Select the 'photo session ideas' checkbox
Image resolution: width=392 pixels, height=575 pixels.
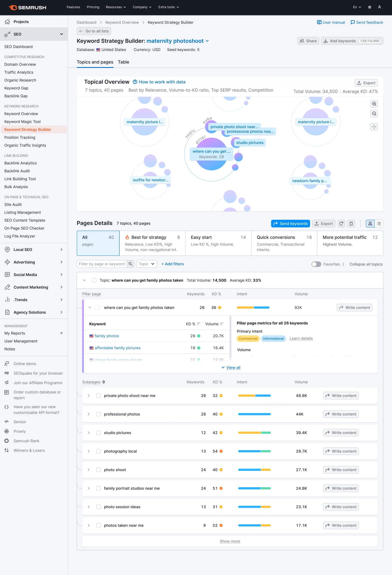coord(99,507)
